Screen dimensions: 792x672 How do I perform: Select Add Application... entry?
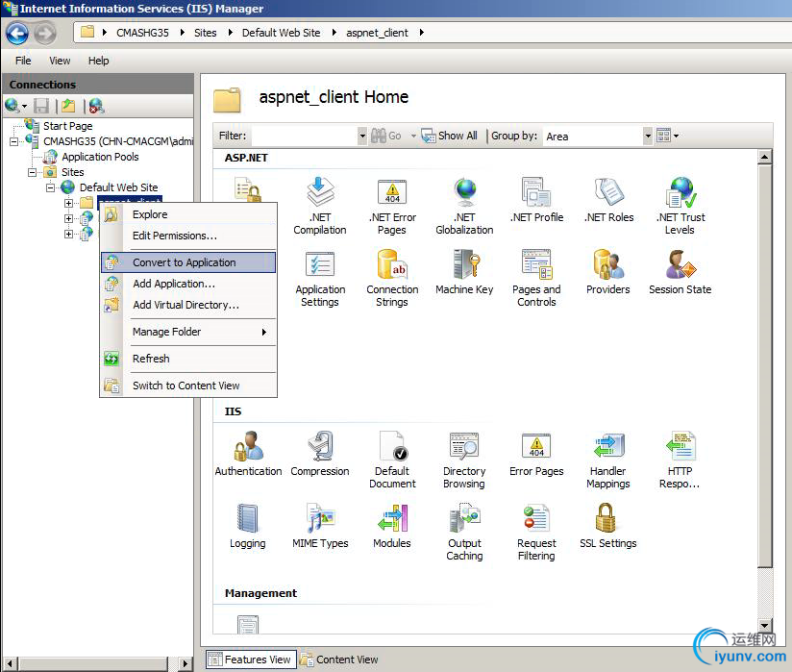(188, 284)
